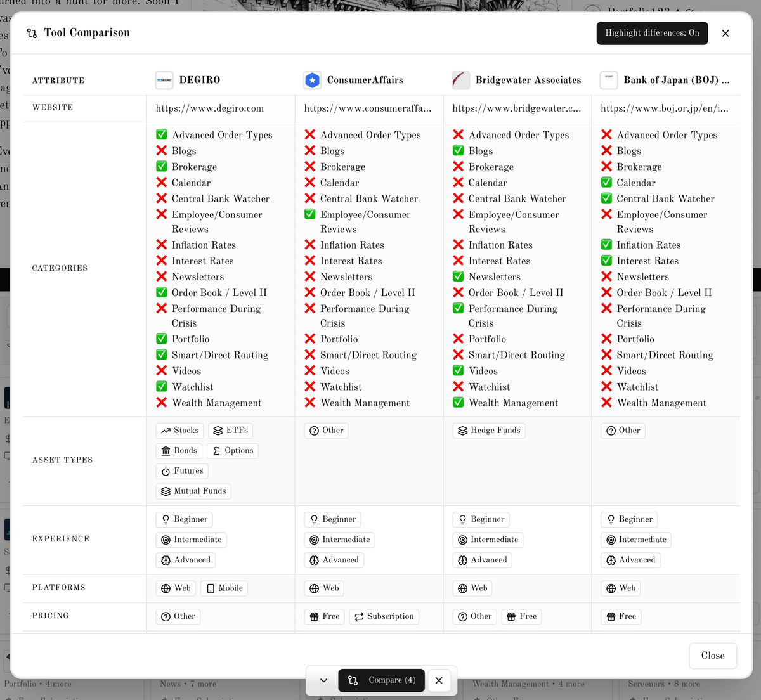This screenshot has height=700, width=761.
Task: Click DEGIRO Other pricing tag
Action: point(178,617)
